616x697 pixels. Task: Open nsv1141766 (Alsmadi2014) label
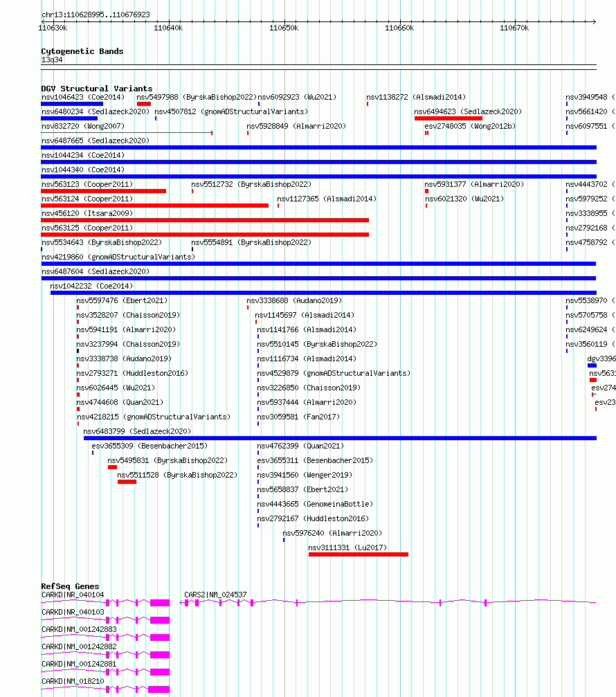(x=307, y=330)
